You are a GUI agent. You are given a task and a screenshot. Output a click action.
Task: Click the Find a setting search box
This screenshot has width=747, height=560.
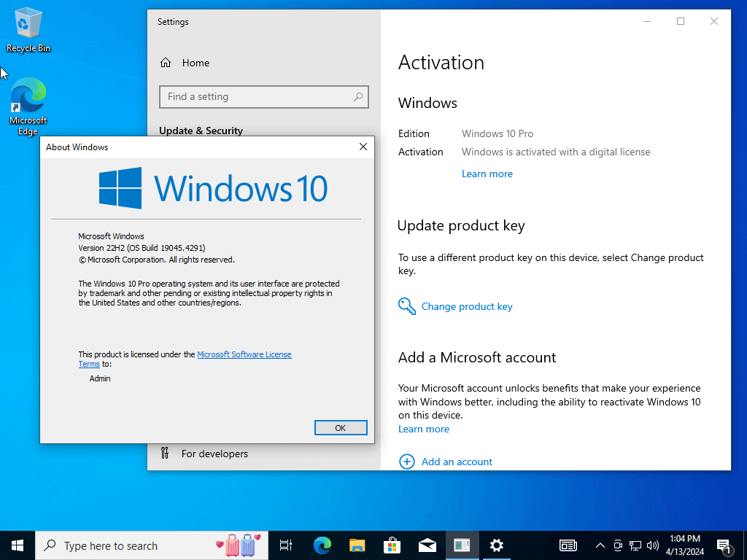point(264,96)
